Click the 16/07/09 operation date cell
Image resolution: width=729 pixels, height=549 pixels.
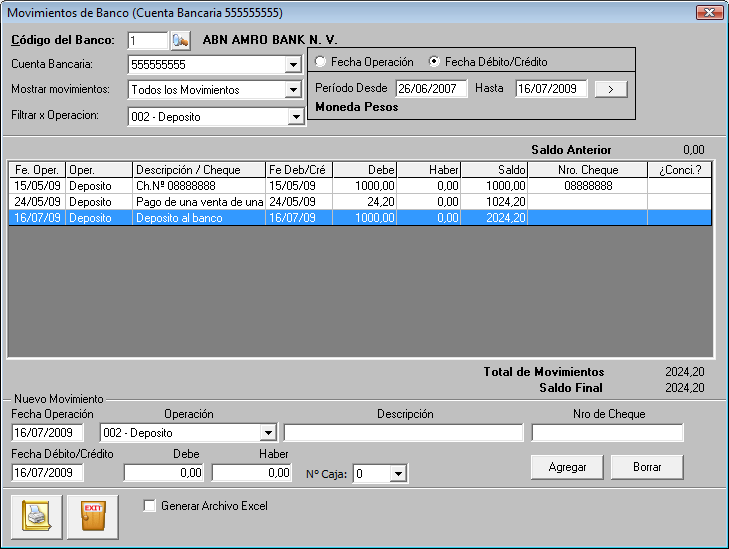click(x=37, y=218)
